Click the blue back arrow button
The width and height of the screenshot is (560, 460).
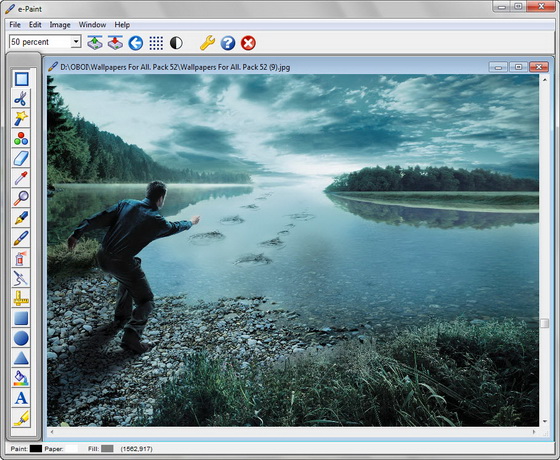point(136,43)
